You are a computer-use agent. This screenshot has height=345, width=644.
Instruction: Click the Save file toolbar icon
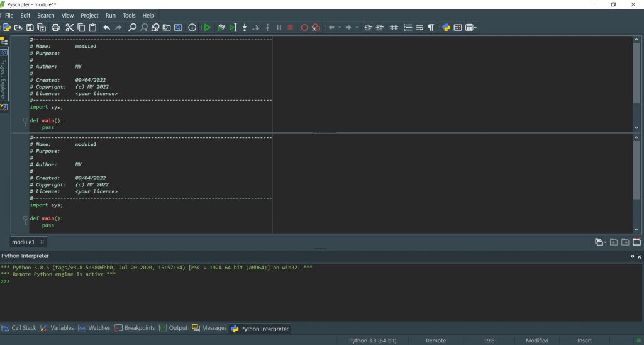(x=30, y=28)
